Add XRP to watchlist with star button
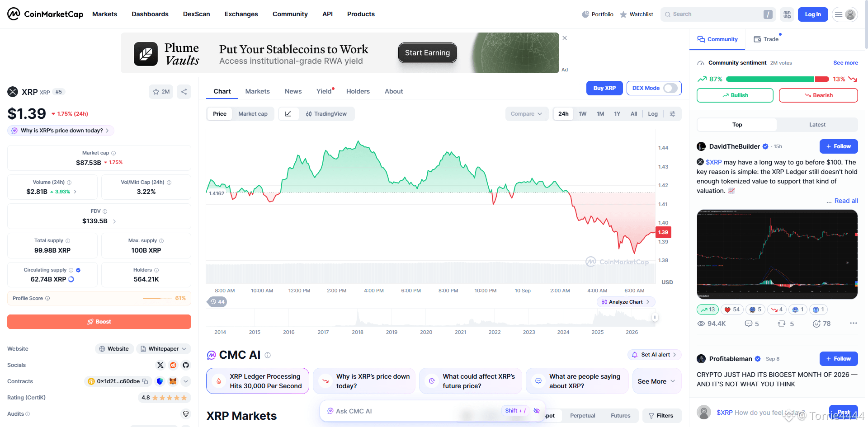 pos(161,92)
